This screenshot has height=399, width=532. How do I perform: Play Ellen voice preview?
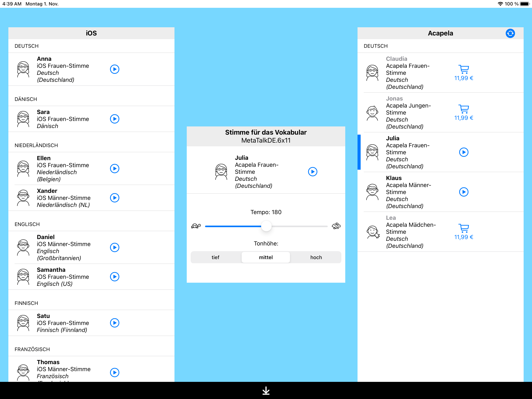(115, 169)
